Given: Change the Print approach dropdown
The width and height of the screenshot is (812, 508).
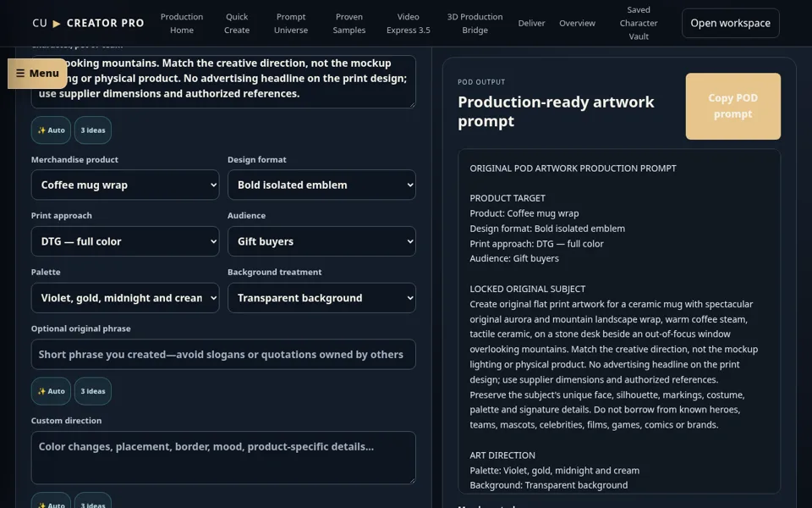Looking at the screenshot, I should point(125,241).
